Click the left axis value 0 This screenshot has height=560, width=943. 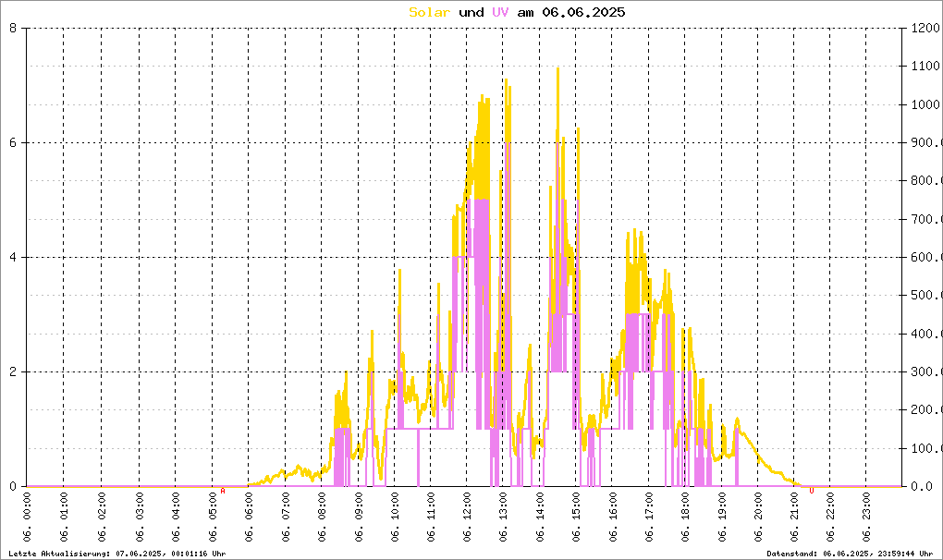pos(12,486)
